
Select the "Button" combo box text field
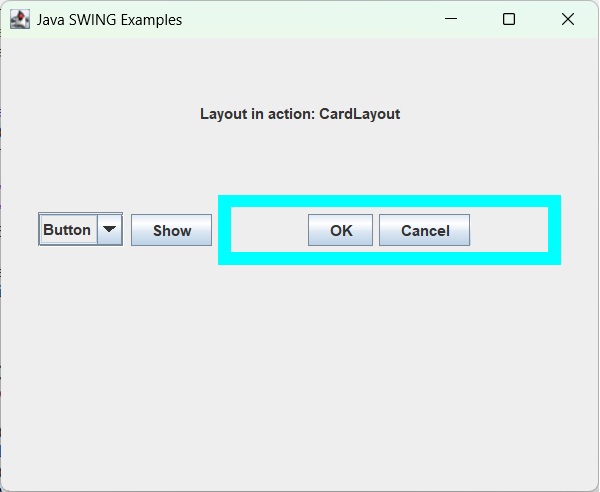(68, 229)
